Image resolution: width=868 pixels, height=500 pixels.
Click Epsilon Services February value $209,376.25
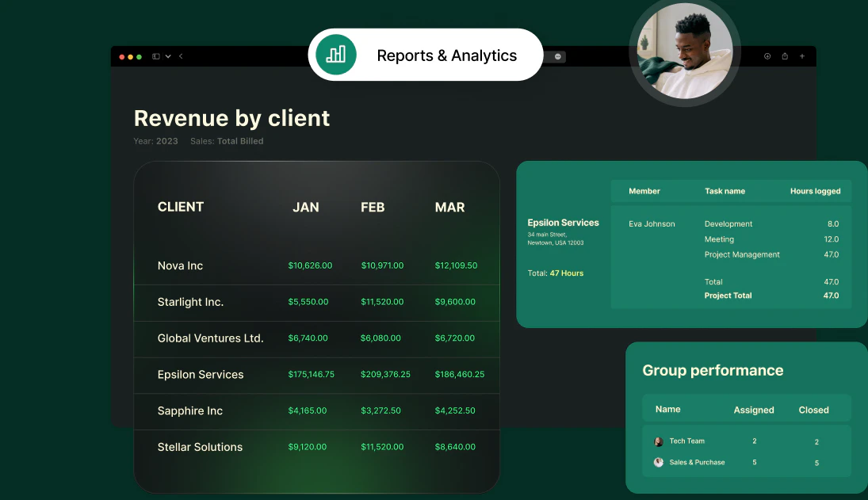385,375
